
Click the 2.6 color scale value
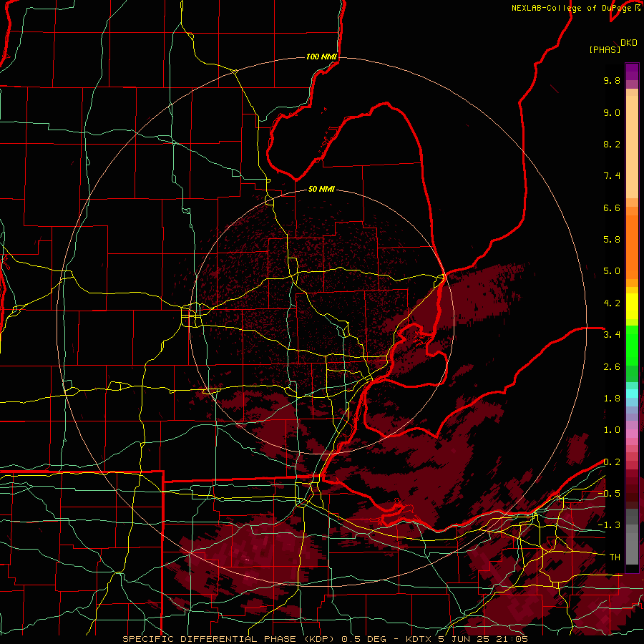[612, 367]
